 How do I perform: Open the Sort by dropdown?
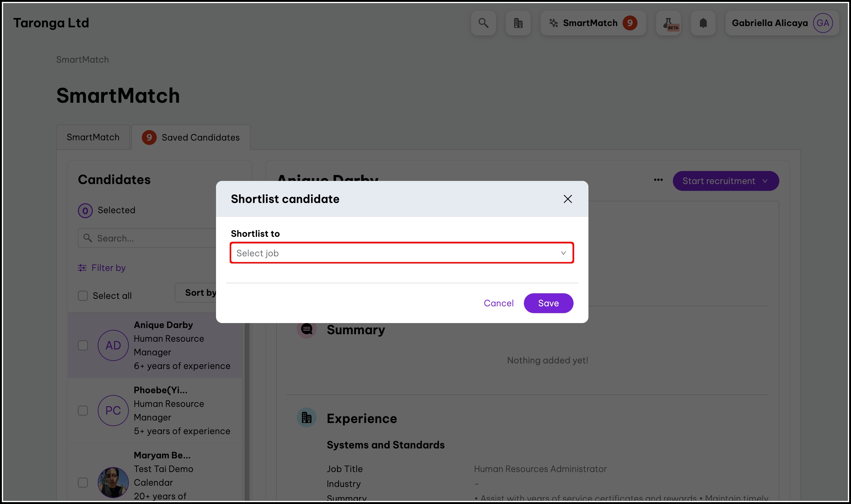(199, 293)
